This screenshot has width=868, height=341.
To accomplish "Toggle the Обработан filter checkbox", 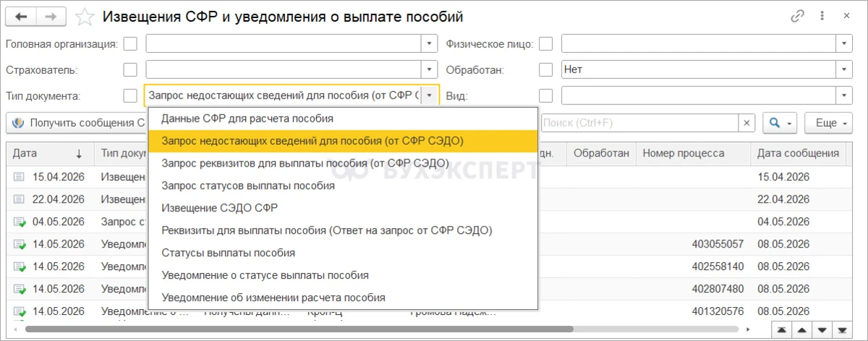I will 546,70.
